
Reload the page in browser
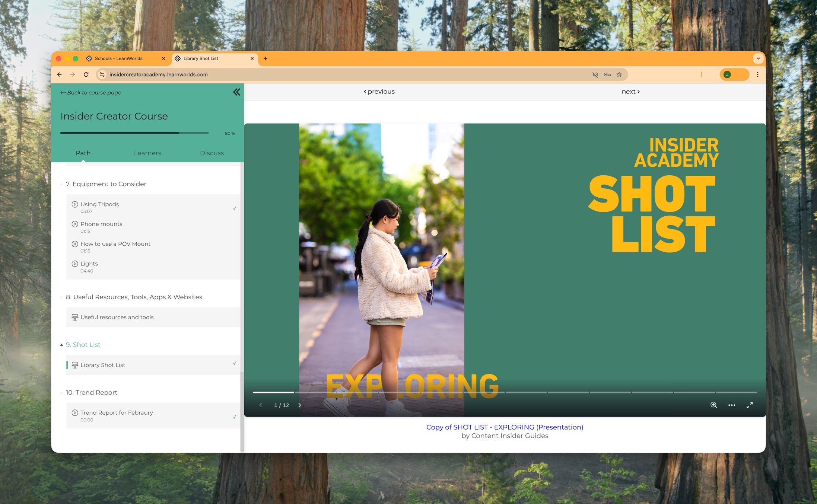[x=86, y=74]
